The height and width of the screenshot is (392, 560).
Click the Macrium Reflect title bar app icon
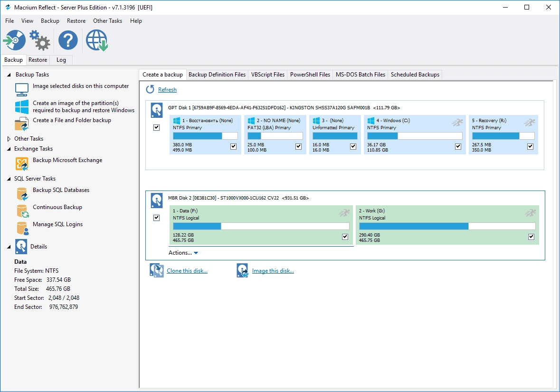8,7
